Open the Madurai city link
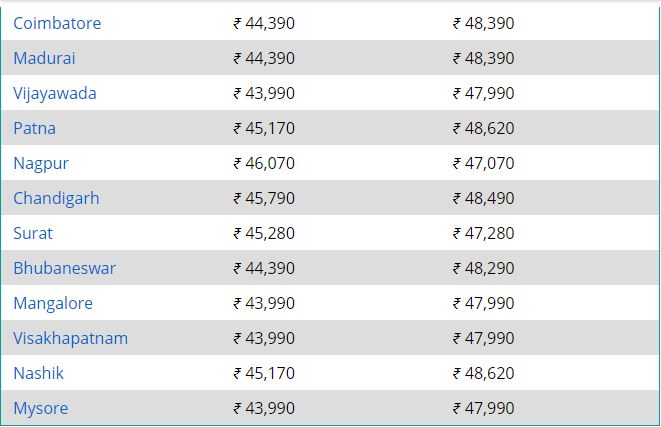This screenshot has height=427, width=661. coord(44,58)
